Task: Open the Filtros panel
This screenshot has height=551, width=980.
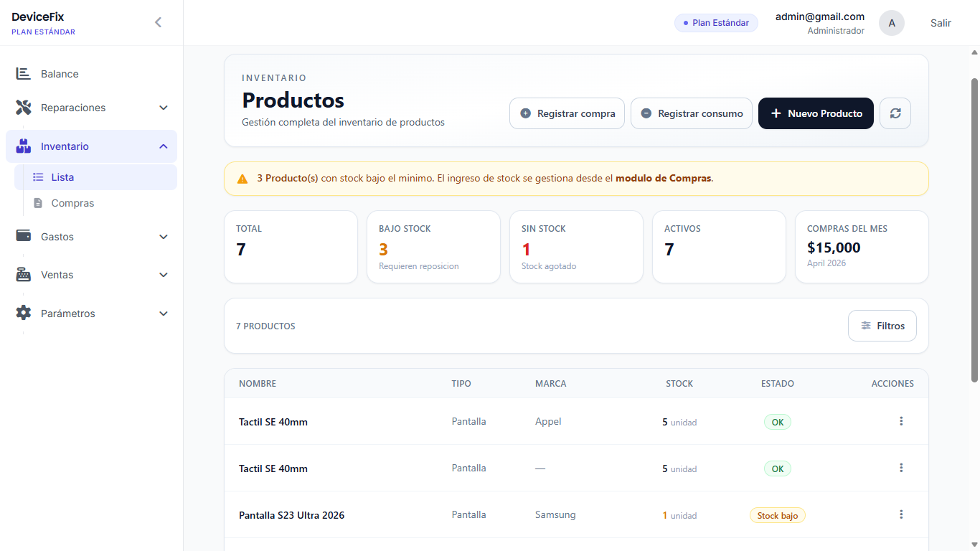Action: (882, 326)
